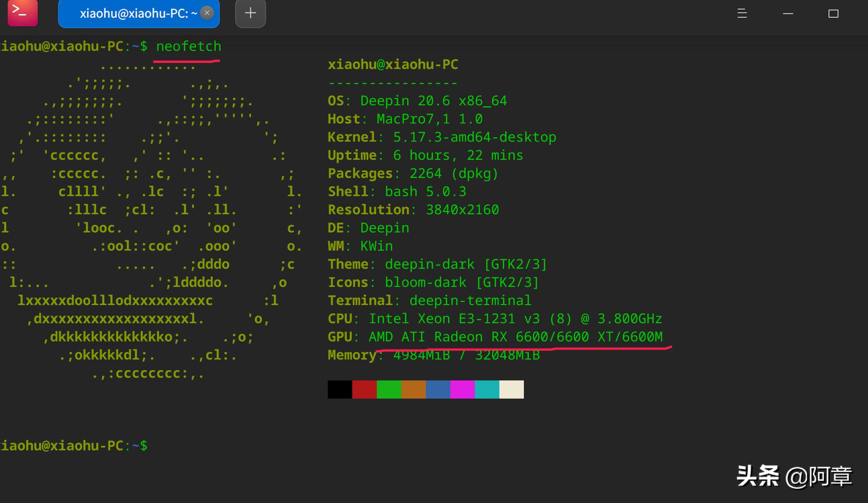Click the green color block
Image resolution: width=868 pixels, height=503 pixels.
tap(389, 390)
